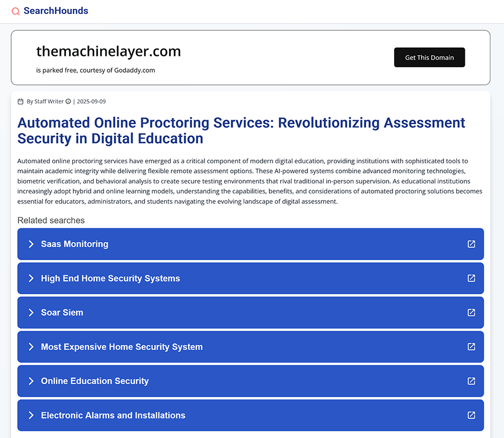Click the clock icon before the date
Image resolution: width=504 pixels, height=438 pixels.
pyautogui.click(x=68, y=102)
